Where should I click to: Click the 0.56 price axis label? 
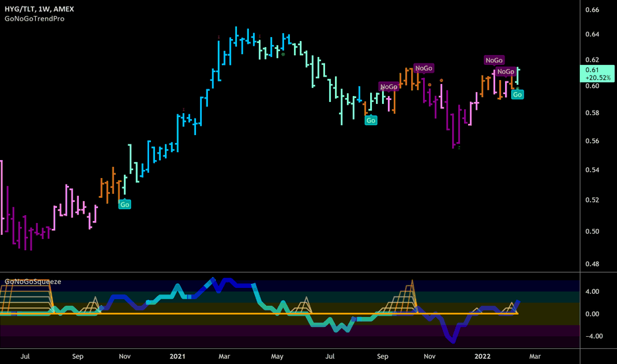[x=593, y=141]
